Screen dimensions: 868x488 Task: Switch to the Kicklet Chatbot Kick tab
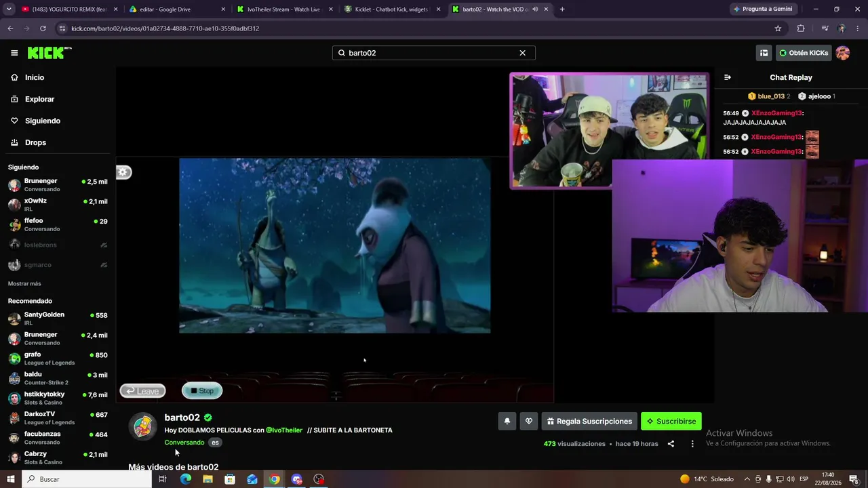coord(392,9)
